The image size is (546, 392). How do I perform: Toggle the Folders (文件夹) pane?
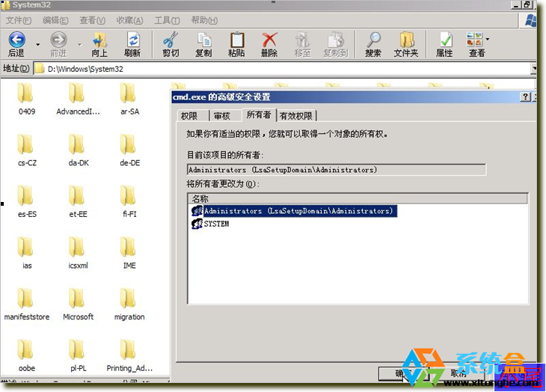pyautogui.click(x=406, y=45)
